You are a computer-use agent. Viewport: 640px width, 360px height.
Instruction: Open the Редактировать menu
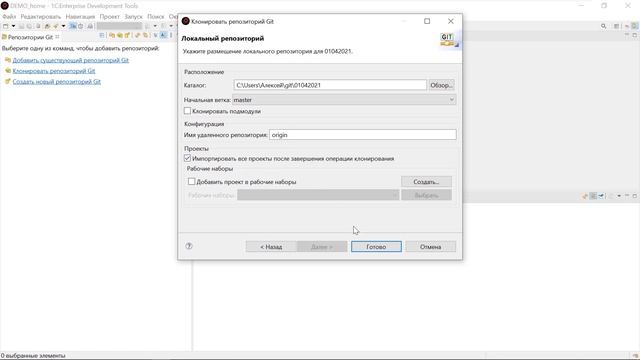click(x=40, y=17)
